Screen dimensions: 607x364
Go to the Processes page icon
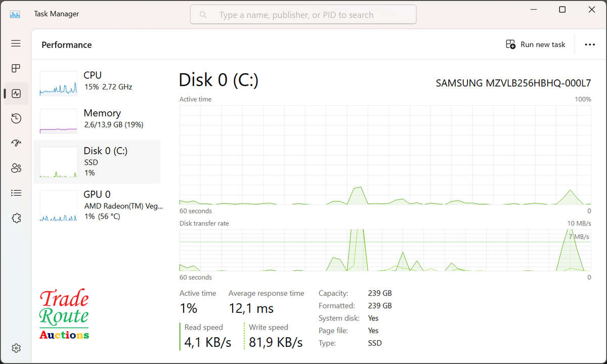coord(16,68)
